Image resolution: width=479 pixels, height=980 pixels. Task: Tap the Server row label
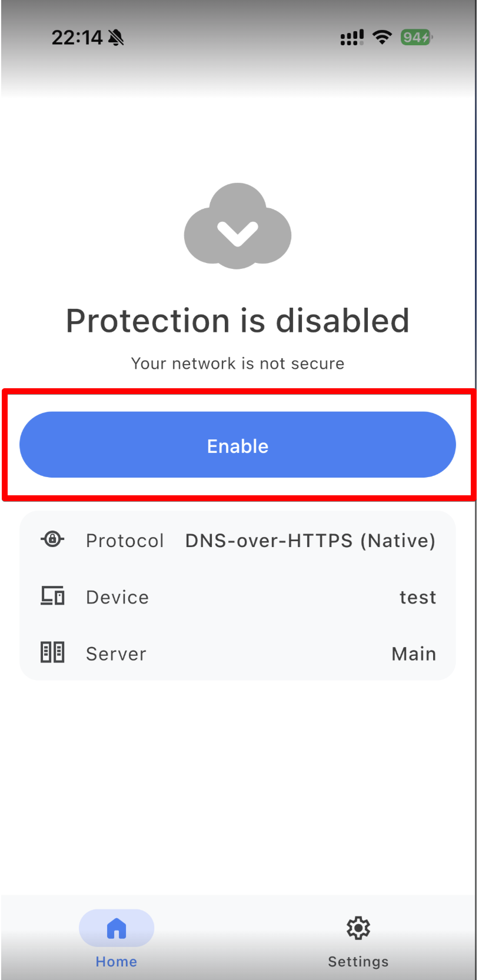[116, 654]
